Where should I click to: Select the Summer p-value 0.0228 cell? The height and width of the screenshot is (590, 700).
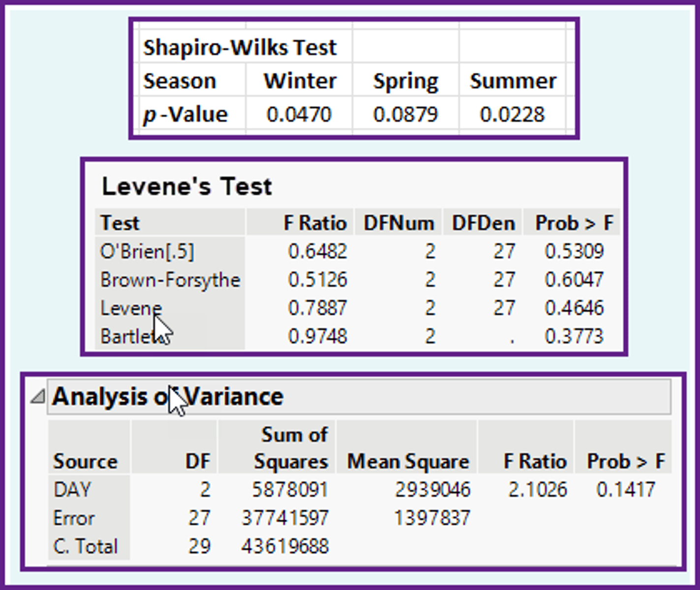pos(512,115)
